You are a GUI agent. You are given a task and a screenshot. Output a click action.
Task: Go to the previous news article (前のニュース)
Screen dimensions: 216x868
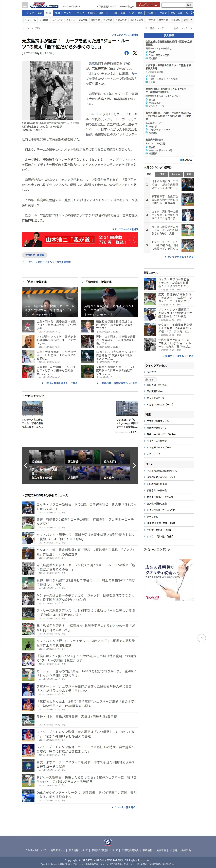tap(155, 28)
